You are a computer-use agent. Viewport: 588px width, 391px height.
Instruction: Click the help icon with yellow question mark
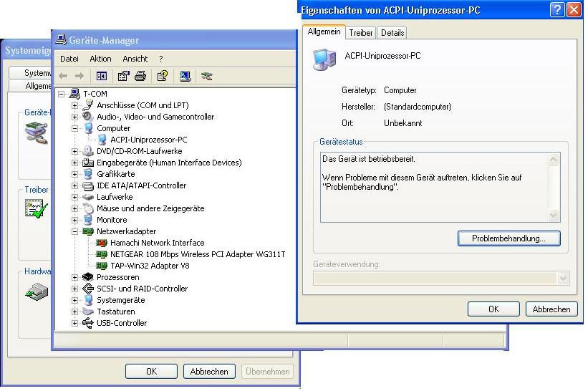[x=163, y=76]
